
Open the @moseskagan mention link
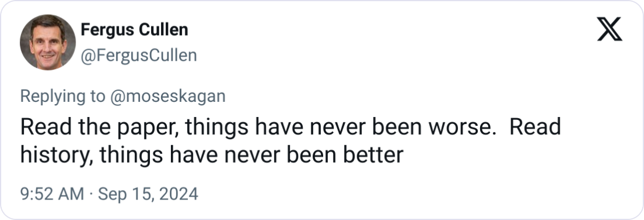coord(167,96)
